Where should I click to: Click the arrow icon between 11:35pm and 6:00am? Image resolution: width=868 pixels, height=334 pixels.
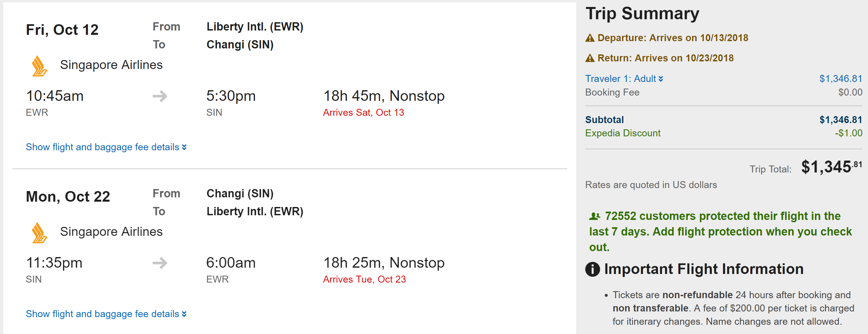coord(160,263)
